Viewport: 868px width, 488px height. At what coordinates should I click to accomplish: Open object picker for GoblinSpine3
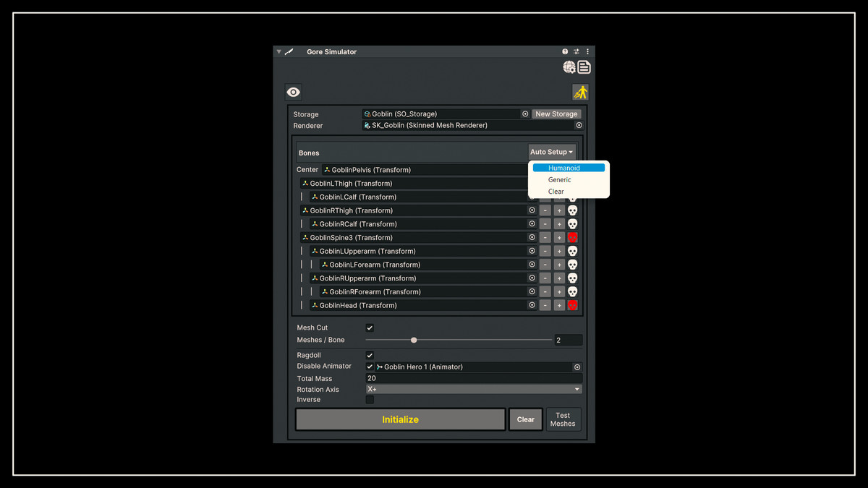(532, 238)
